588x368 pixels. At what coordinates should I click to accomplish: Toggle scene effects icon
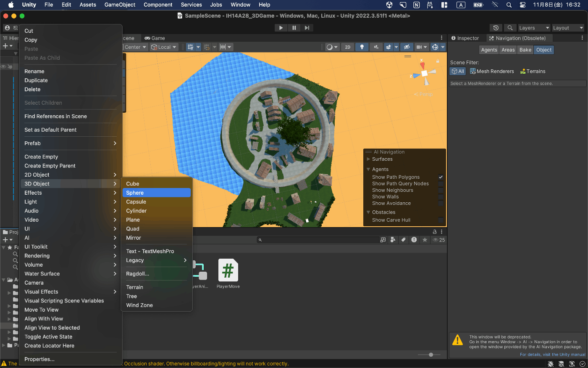point(388,47)
